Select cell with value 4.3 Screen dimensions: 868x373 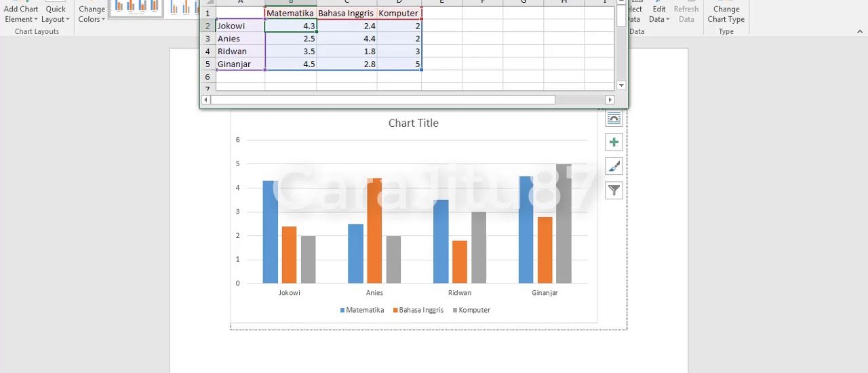click(290, 26)
